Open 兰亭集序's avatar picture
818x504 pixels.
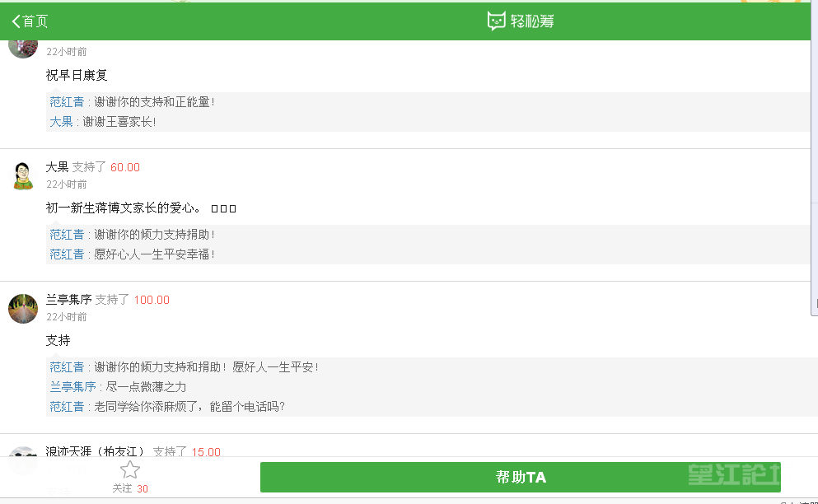point(23,308)
